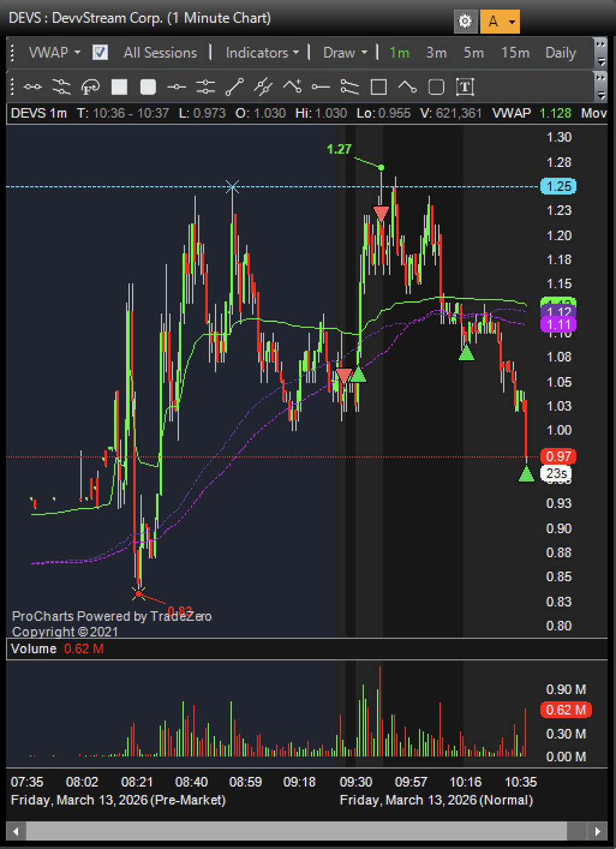Viewport: 616px width, 849px height.
Task: Click the 09:30 time axis label
Action: (357, 782)
